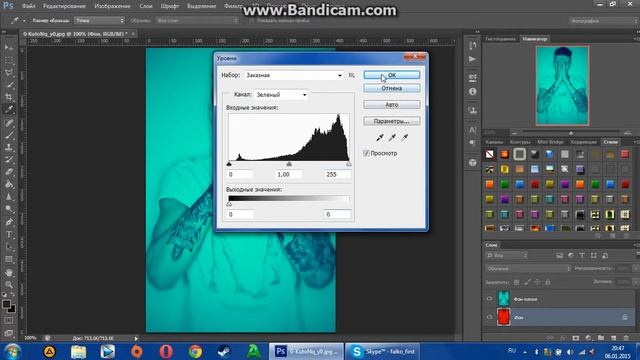
Task: Toggle the Quick Mask mode button
Action: 9,321
